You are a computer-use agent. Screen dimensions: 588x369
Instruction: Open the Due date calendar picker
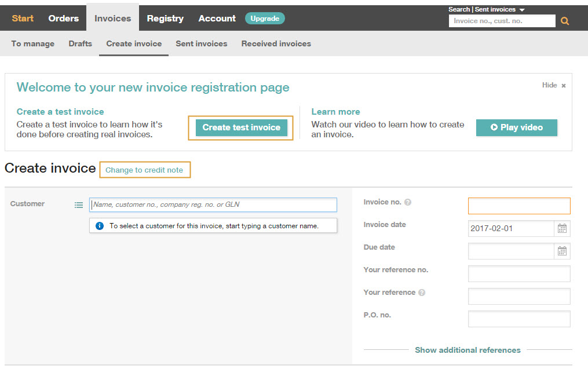pyautogui.click(x=562, y=251)
